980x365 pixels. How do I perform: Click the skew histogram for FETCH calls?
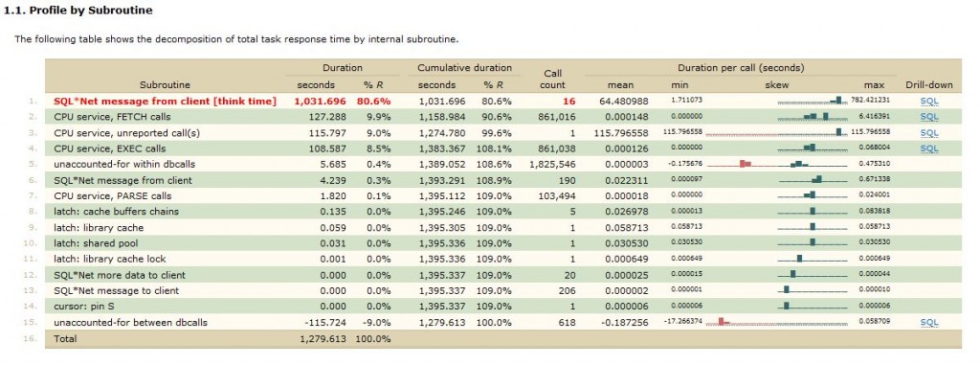click(x=813, y=117)
